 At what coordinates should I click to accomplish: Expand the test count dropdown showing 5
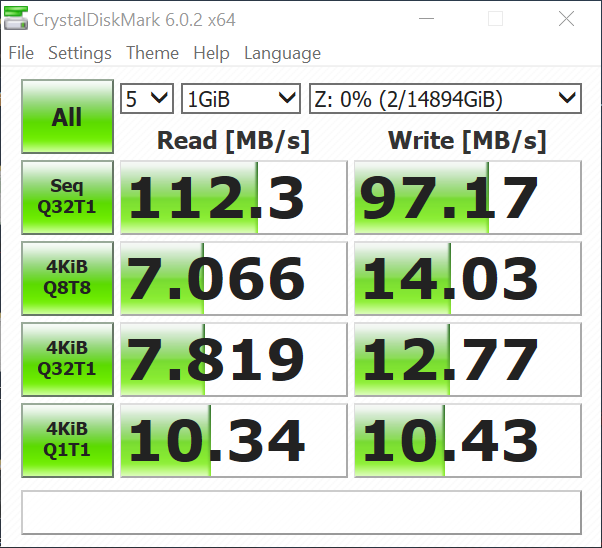tap(147, 99)
